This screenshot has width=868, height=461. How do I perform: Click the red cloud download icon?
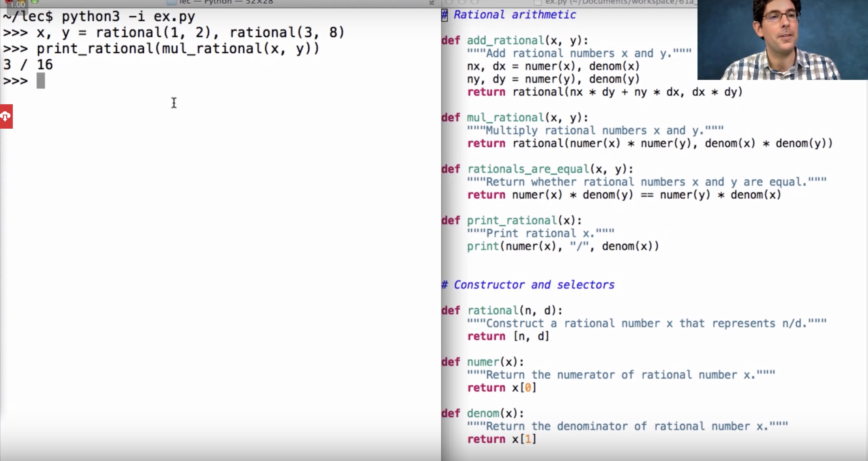click(x=6, y=116)
